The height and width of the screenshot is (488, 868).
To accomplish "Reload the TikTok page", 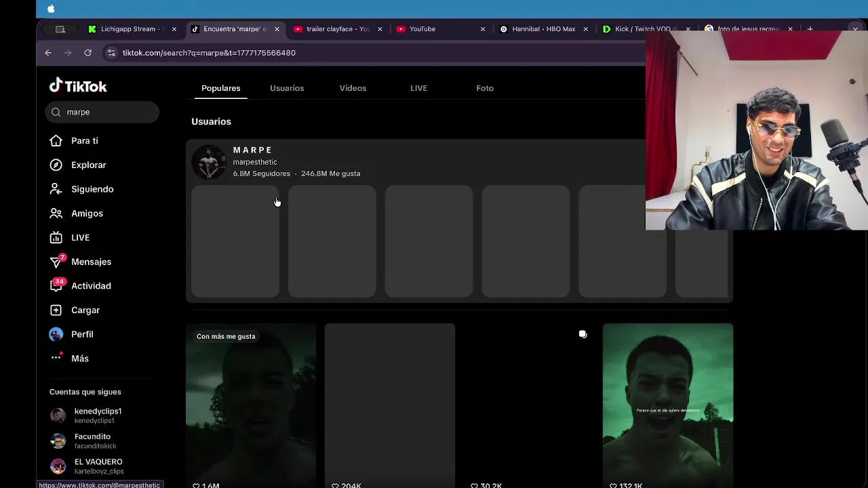I will (87, 53).
